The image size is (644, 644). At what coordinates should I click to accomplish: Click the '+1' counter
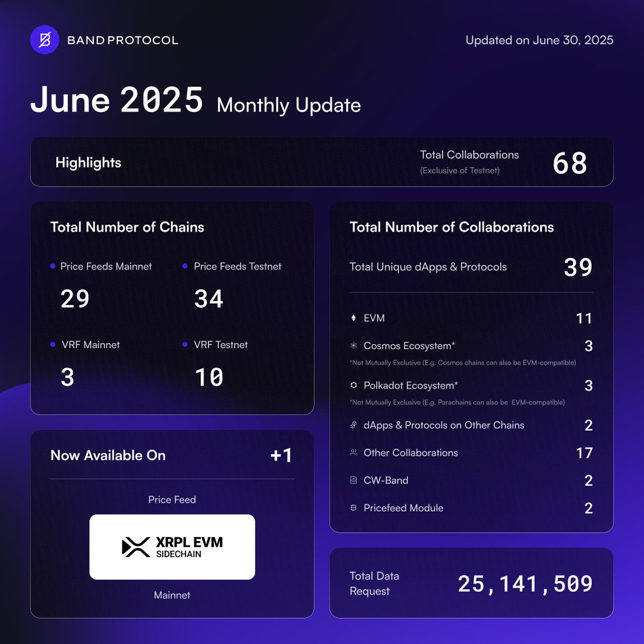click(281, 456)
